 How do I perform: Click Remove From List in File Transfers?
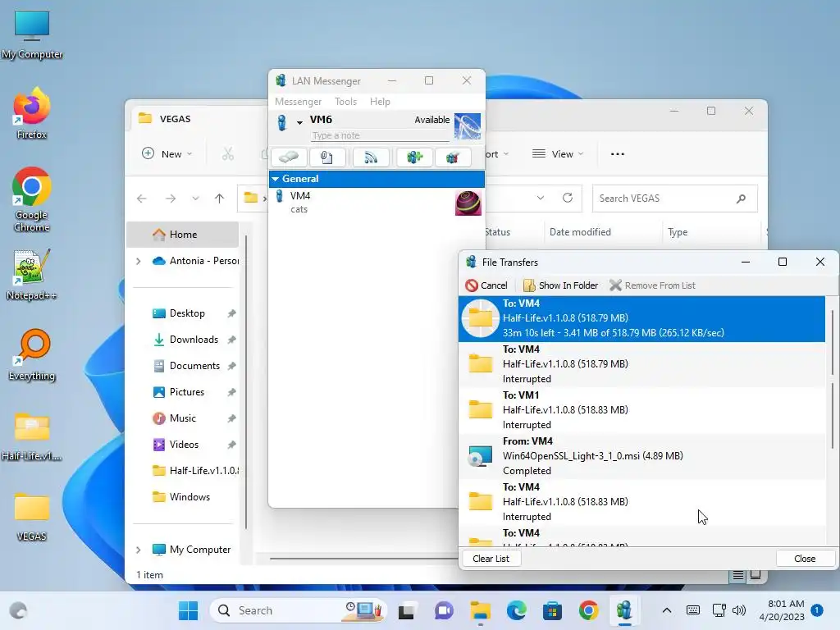652,285
